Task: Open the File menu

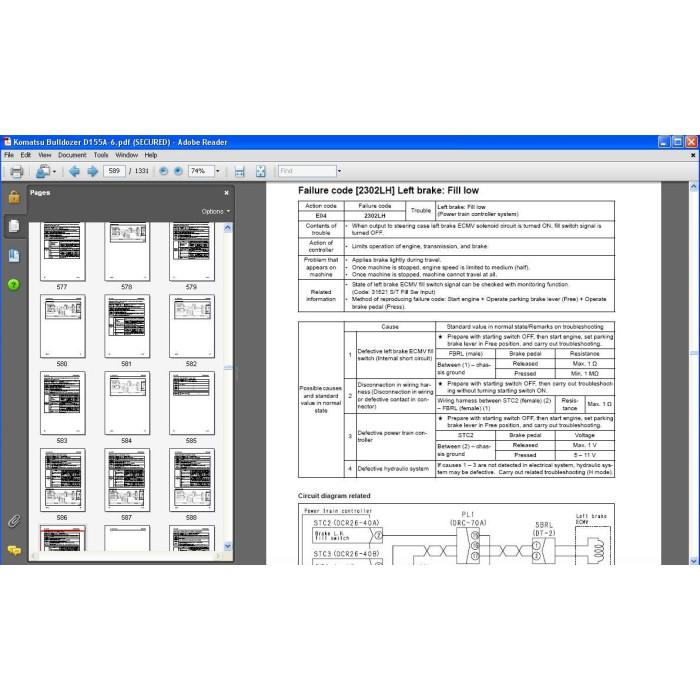Action: 9,155
